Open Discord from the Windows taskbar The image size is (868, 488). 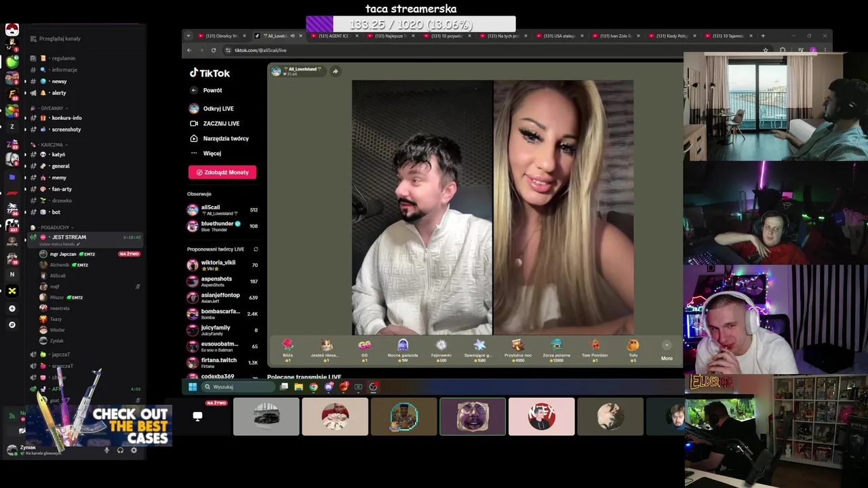pos(329,387)
